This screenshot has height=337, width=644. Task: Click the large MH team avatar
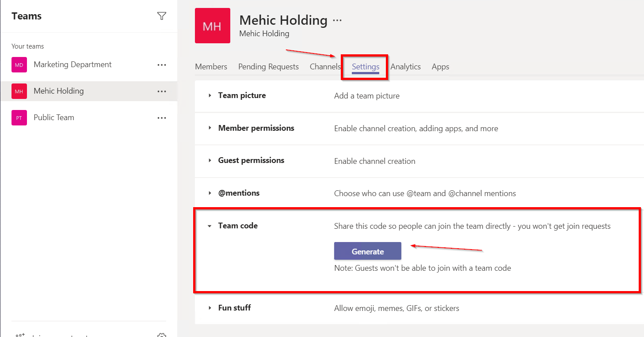pyautogui.click(x=212, y=26)
